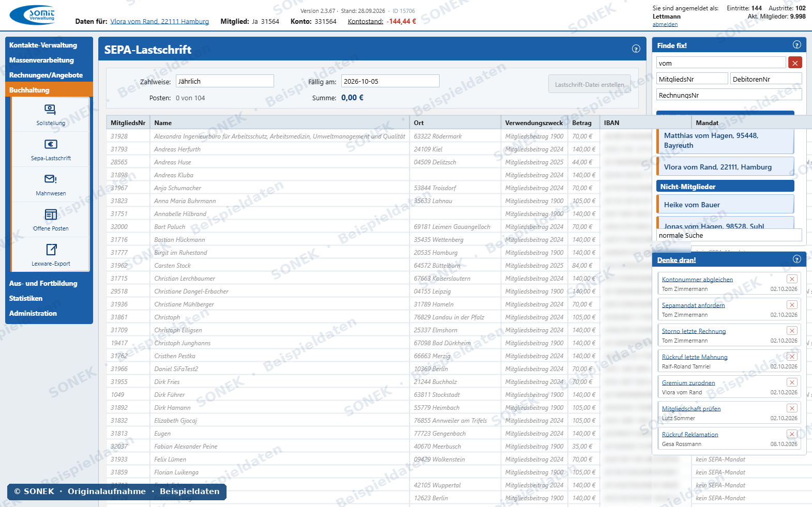Dismiss the Rückruf Reklamation reminder

pos(792,434)
